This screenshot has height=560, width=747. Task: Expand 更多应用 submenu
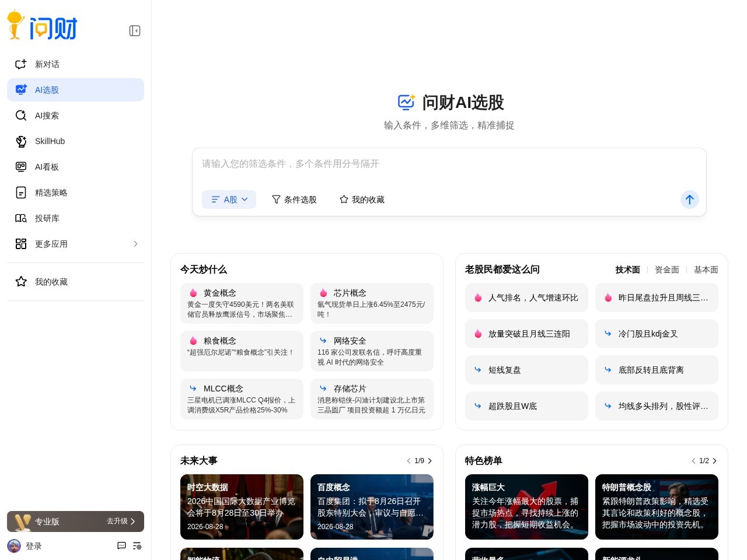click(75, 244)
